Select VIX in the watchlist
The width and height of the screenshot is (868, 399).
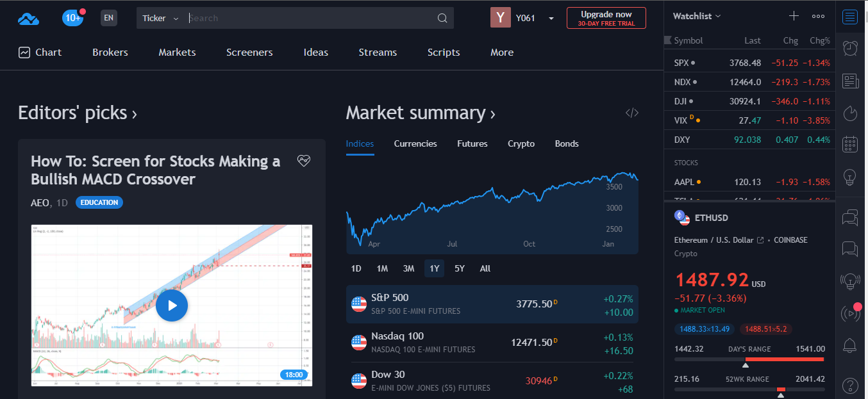[750, 120]
